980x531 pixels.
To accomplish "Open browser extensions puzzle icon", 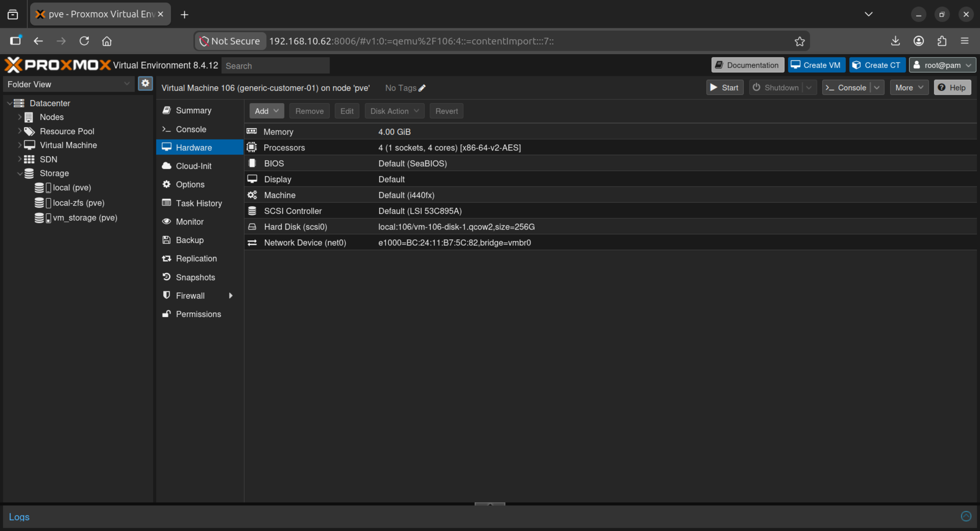I will [942, 41].
